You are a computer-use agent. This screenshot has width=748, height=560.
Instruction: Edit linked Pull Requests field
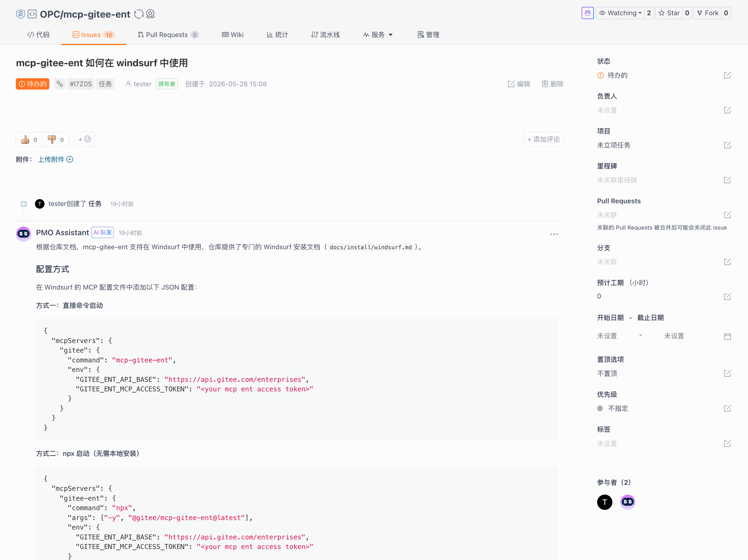727,215
